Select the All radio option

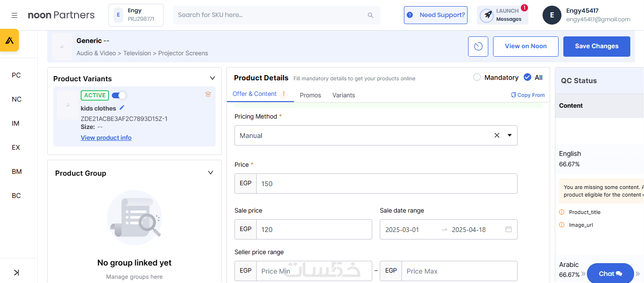(x=527, y=77)
